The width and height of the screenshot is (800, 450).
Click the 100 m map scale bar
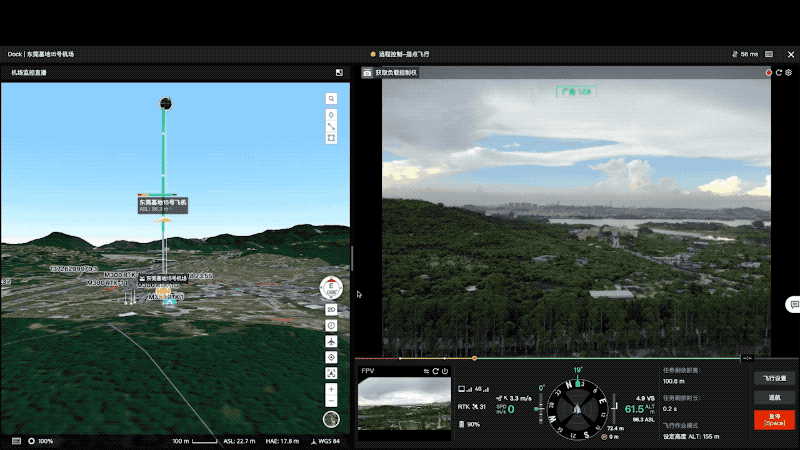195,441
